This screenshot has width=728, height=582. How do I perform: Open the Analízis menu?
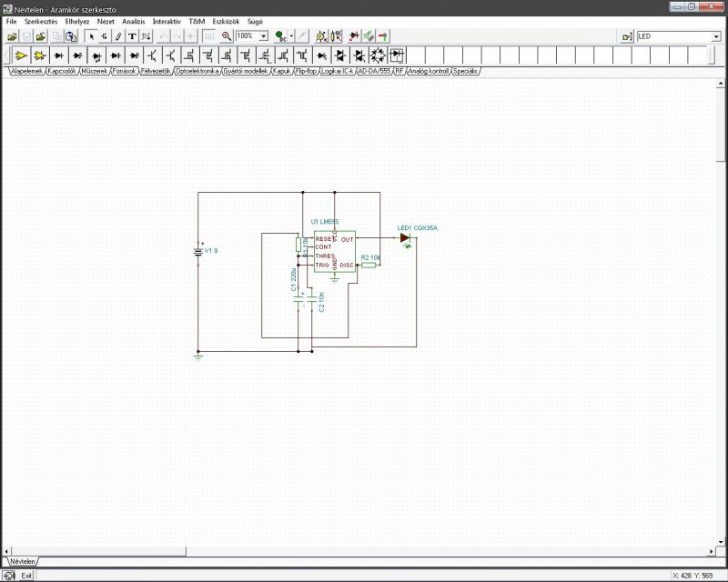point(133,21)
